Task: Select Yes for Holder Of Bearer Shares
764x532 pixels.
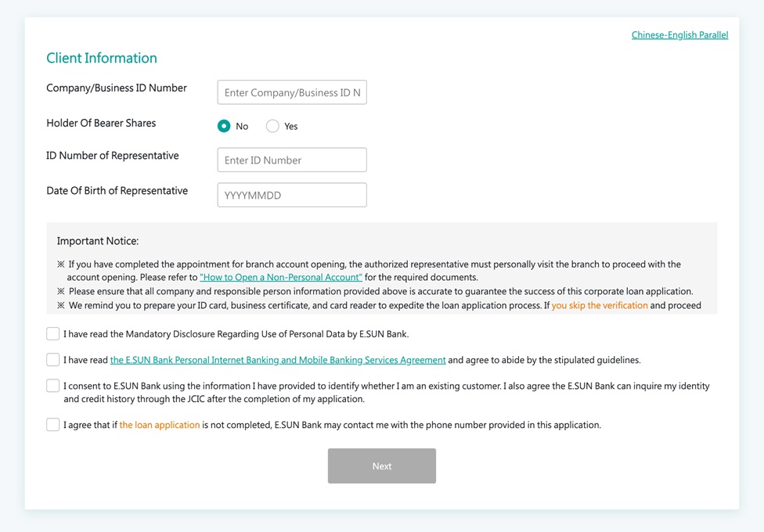Action: 272,126
